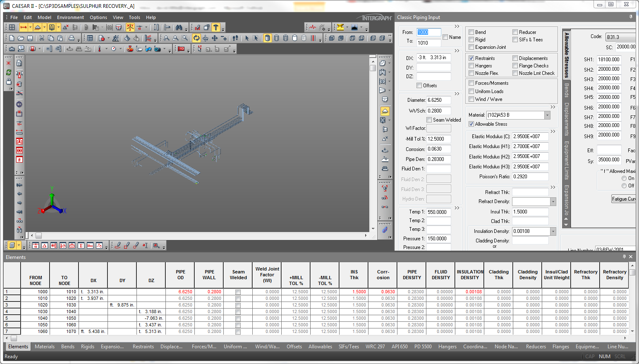Select the Bends vertical side tab
The height and width of the screenshot is (364, 639).
[567, 90]
